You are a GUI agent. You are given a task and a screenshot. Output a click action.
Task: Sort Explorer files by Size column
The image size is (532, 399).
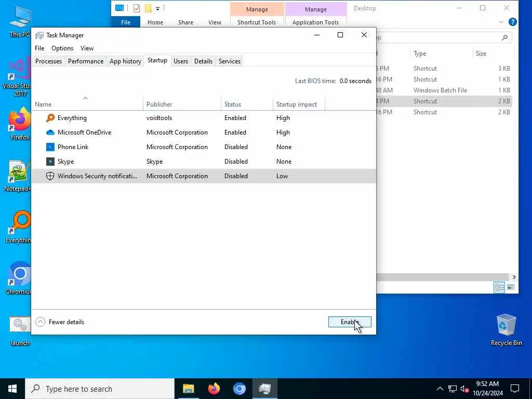click(x=494, y=54)
